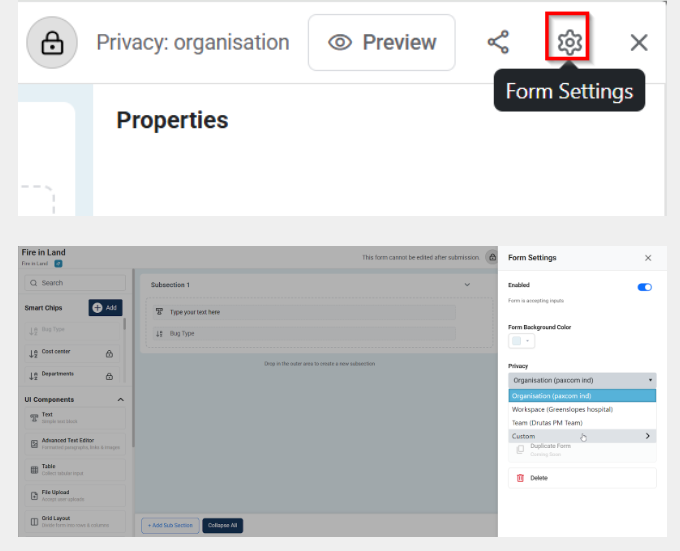Click the Preview button

(x=381, y=42)
